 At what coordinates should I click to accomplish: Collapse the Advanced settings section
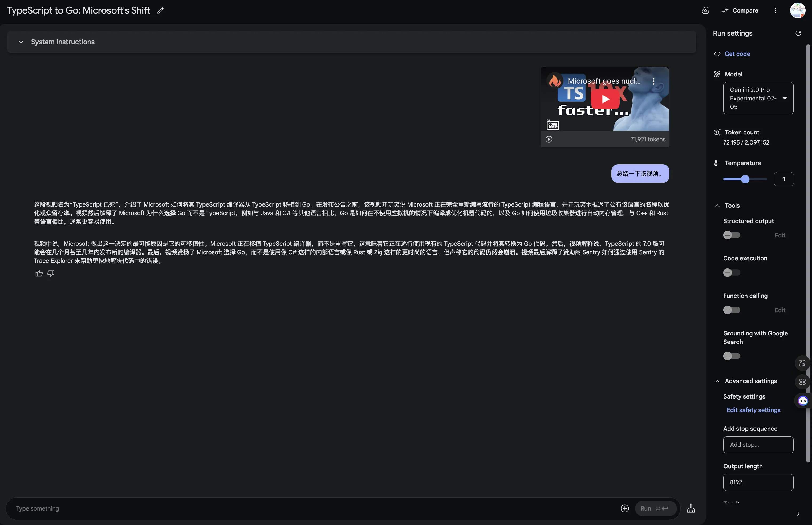pyautogui.click(x=717, y=381)
